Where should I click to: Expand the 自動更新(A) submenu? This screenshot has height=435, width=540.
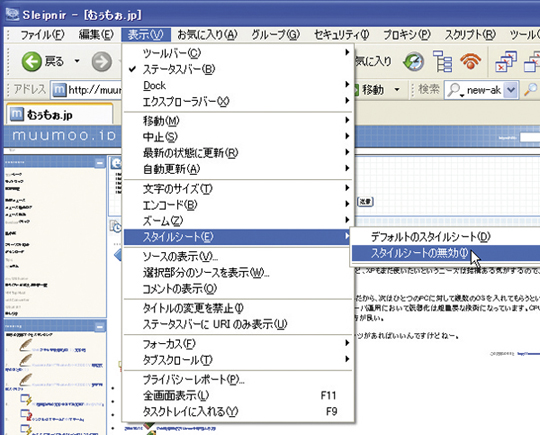point(238,169)
